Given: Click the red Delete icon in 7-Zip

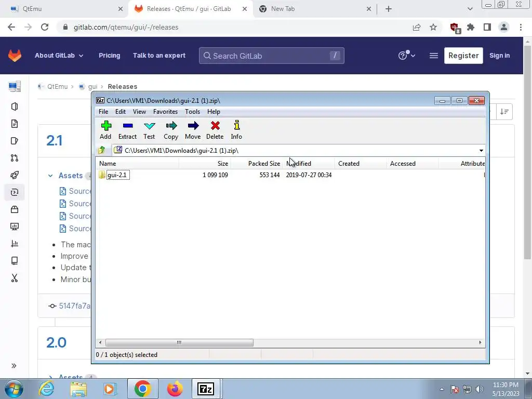Looking at the screenshot, I should point(215,130).
